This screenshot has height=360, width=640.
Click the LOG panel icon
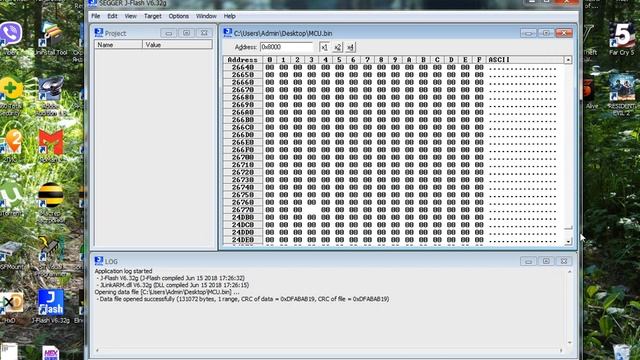click(x=99, y=260)
